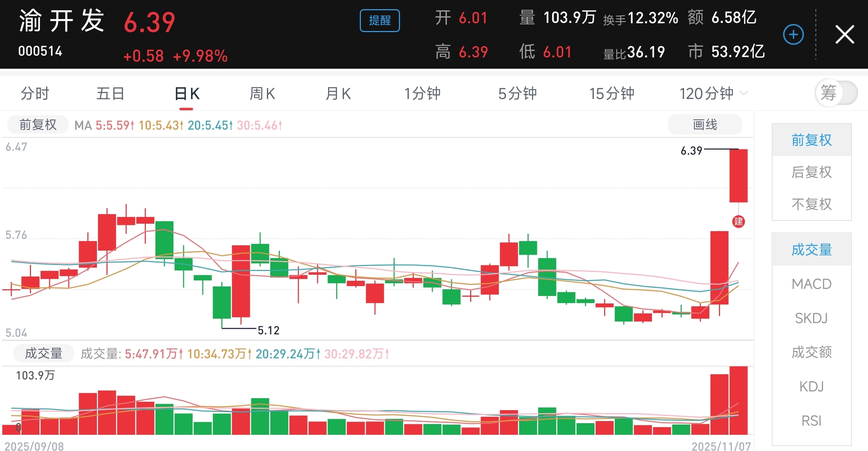Switch to the 分时 tab
868x451 pixels.
click(35, 94)
